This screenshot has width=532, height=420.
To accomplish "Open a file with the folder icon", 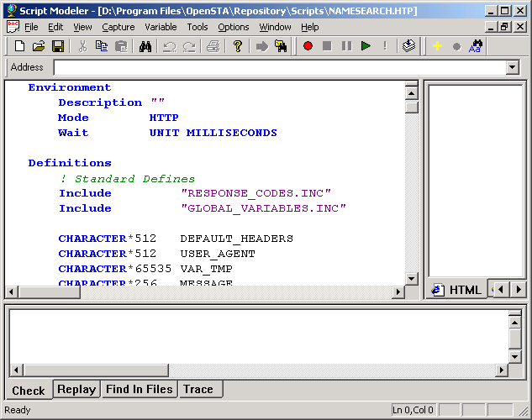I will click(x=39, y=46).
